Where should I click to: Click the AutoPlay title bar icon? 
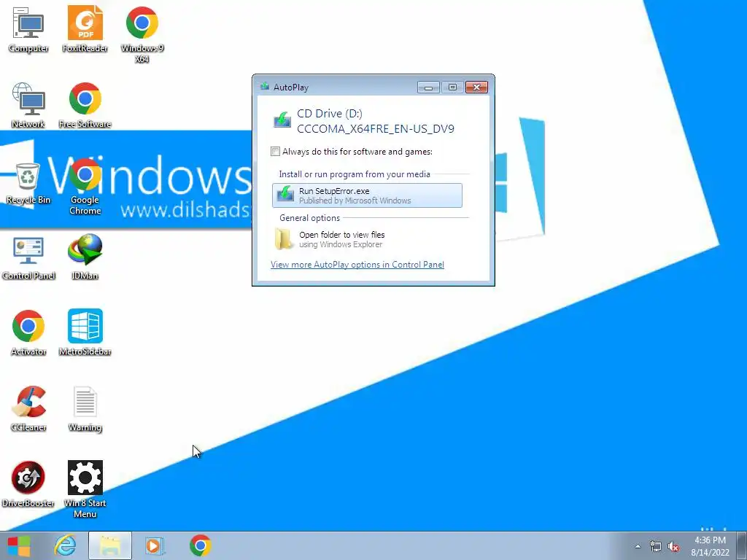[265, 87]
